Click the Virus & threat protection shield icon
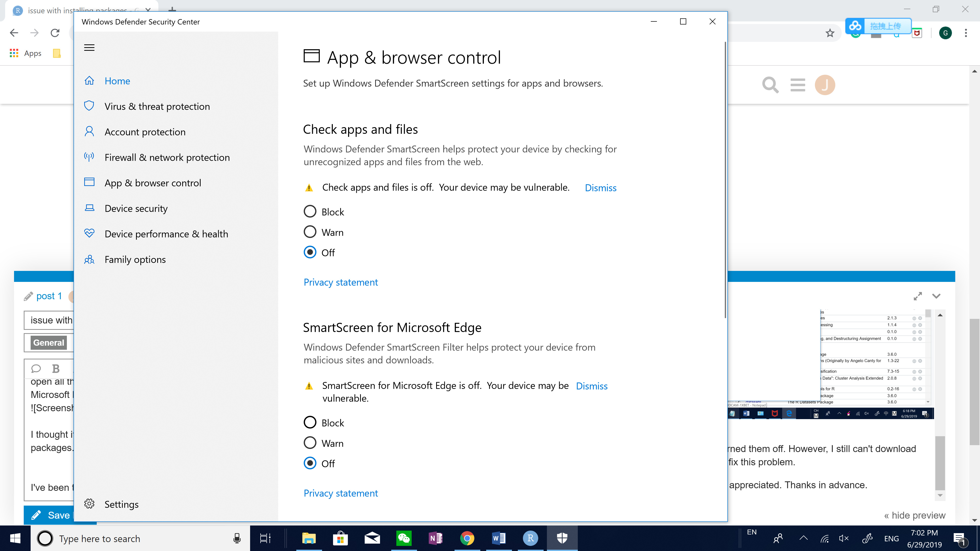Viewport: 980px width, 551px height. pyautogui.click(x=89, y=106)
